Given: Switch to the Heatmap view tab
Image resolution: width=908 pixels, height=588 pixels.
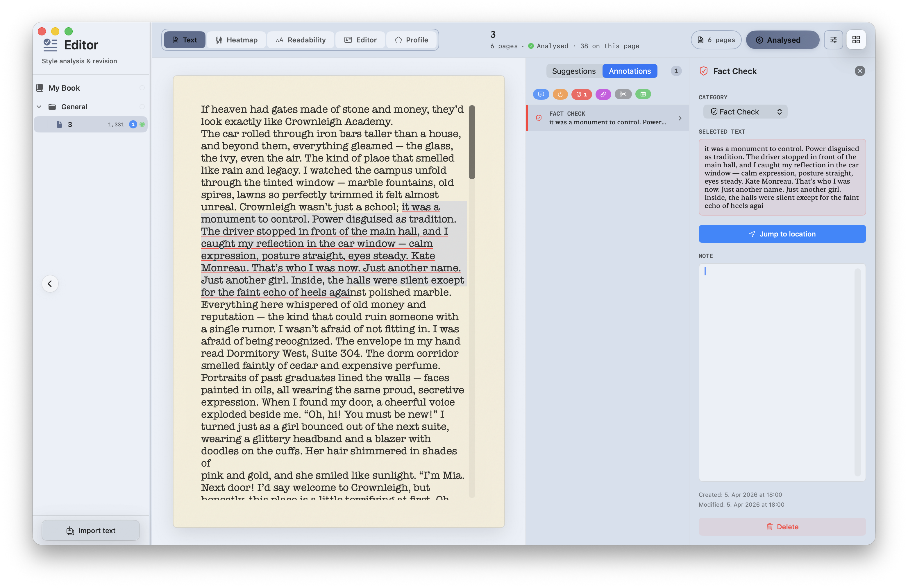Looking at the screenshot, I should (x=236, y=40).
